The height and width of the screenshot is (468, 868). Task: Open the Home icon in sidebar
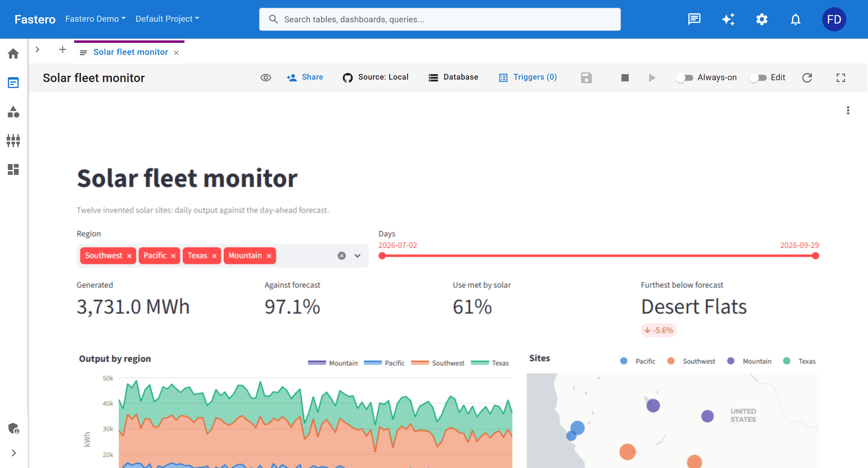13,54
